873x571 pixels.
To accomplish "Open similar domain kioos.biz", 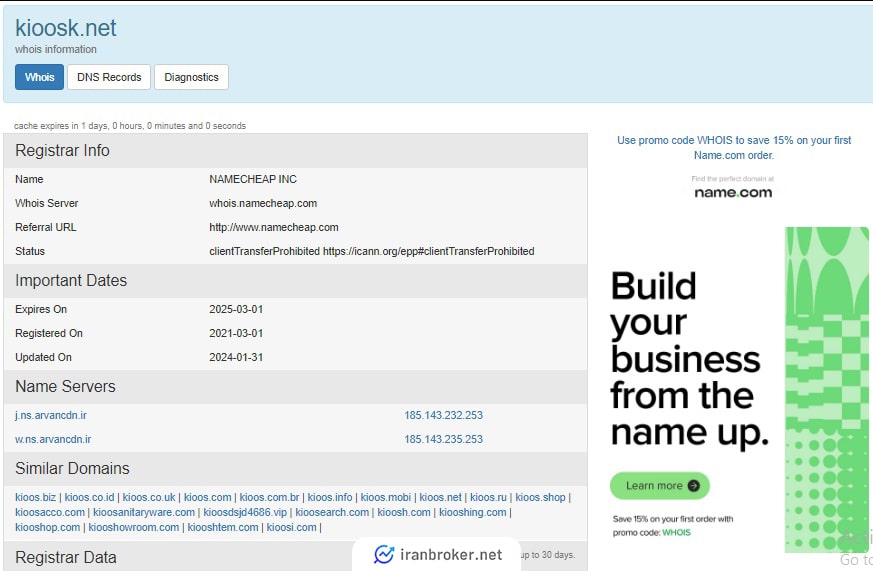I will pos(36,497).
